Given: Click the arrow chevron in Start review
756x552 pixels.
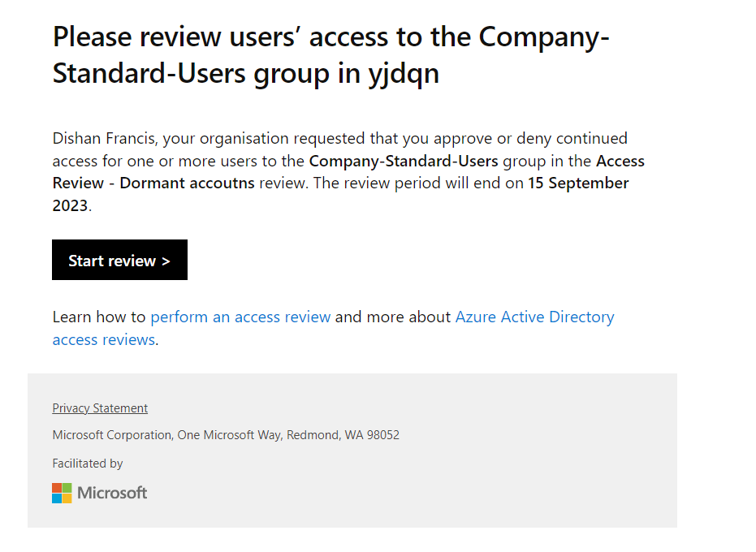Looking at the screenshot, I should coord(166,261).
